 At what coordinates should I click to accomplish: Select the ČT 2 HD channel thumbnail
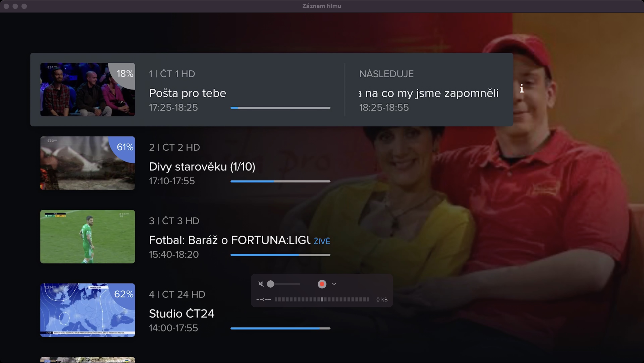pos(87,163)
